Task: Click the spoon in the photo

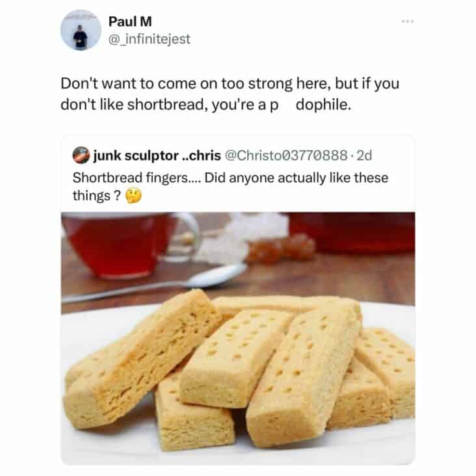Action: coord(155,283)
